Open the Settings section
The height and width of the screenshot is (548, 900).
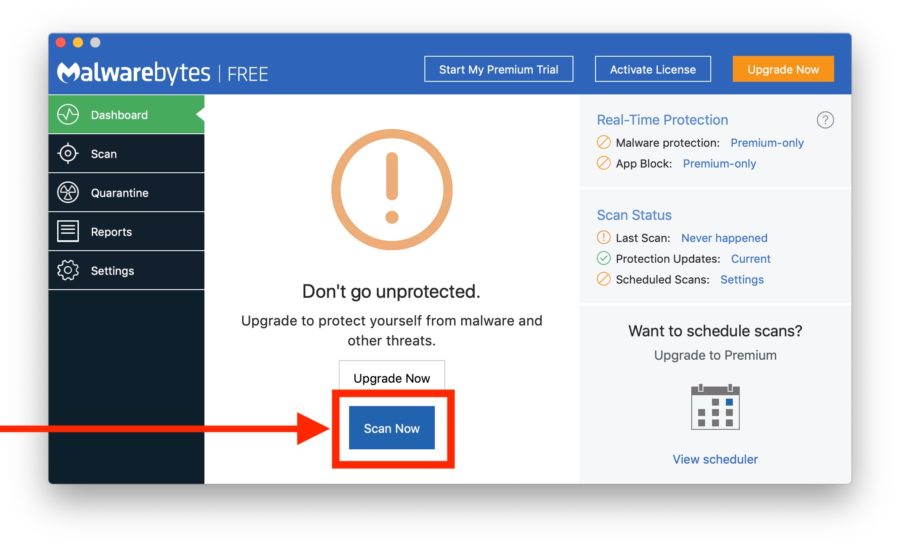click(126, 270)
